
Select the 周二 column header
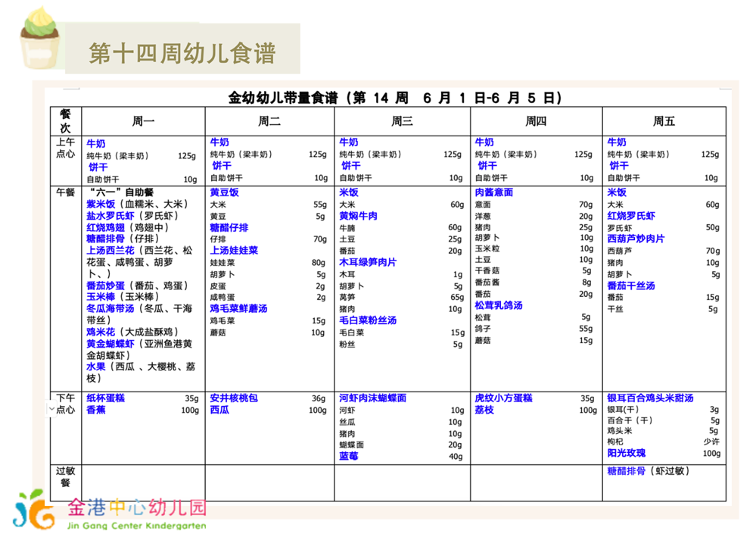click(269, 121)
